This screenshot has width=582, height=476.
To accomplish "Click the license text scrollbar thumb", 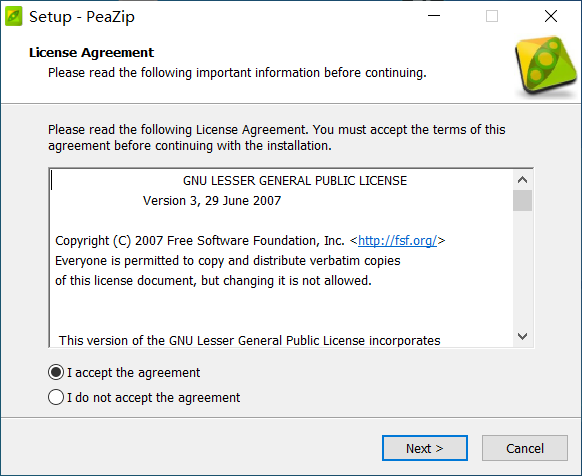I will 522,200.
